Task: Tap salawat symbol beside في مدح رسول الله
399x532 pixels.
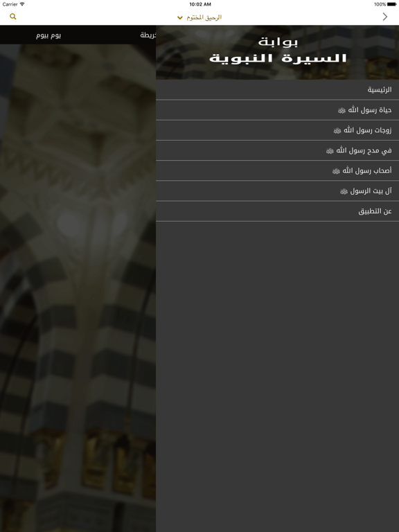Action: click(330, 150)
